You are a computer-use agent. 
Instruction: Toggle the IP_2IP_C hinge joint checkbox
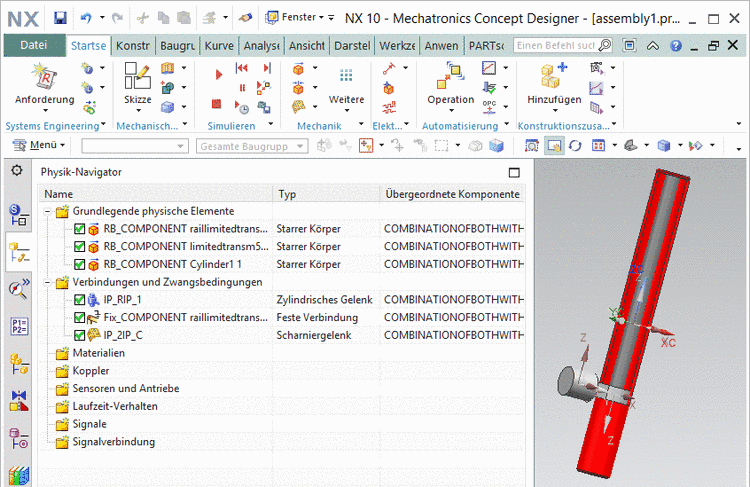pyautogui.click(x=79, y=335)
